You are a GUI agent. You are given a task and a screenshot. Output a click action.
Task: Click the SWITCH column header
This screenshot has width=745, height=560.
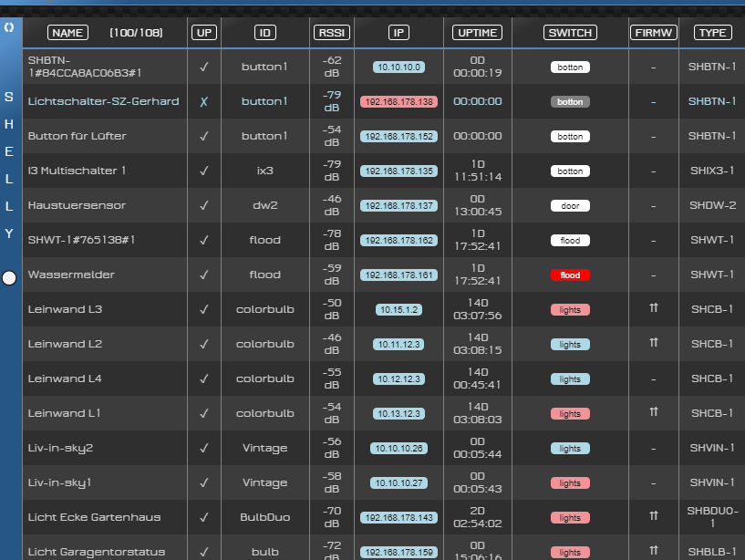(x=570, y=33)
